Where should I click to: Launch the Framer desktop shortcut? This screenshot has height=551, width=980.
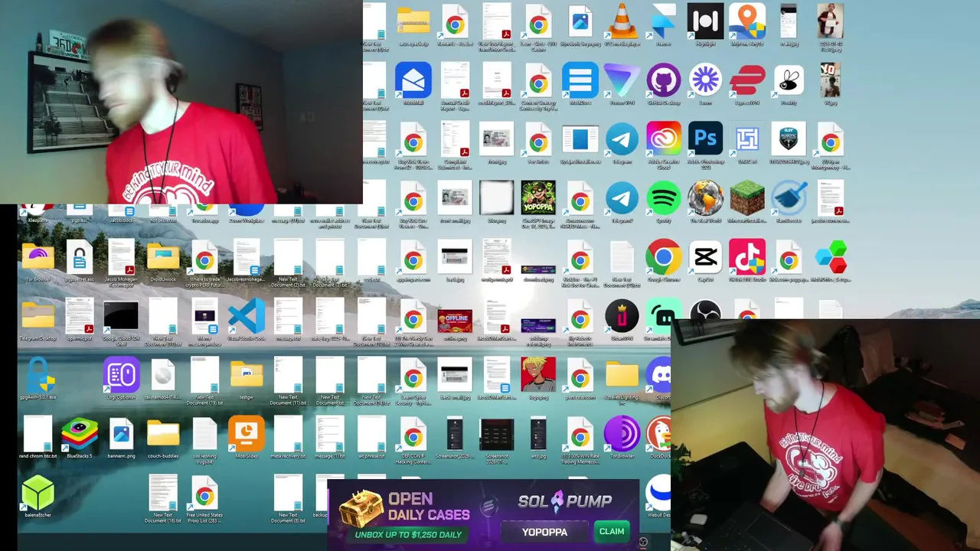(x=663, y=21)
